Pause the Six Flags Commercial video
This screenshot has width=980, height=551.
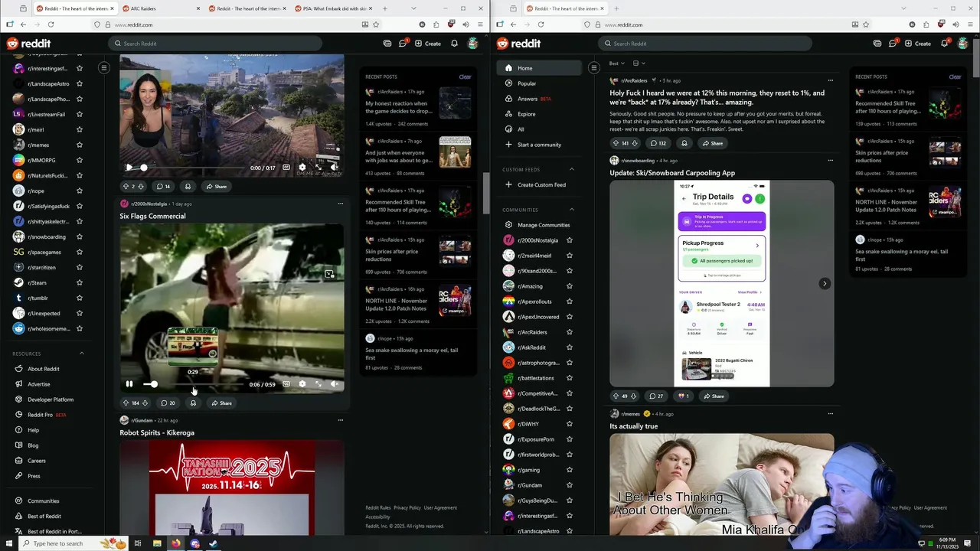(129, 384)
